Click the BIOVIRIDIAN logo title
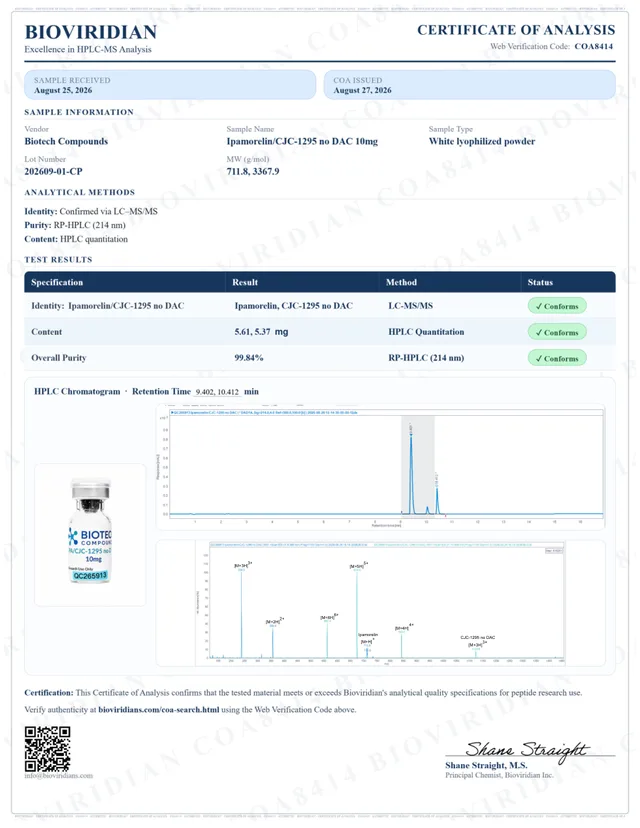640x828 pixels. (x=91, y=32)
